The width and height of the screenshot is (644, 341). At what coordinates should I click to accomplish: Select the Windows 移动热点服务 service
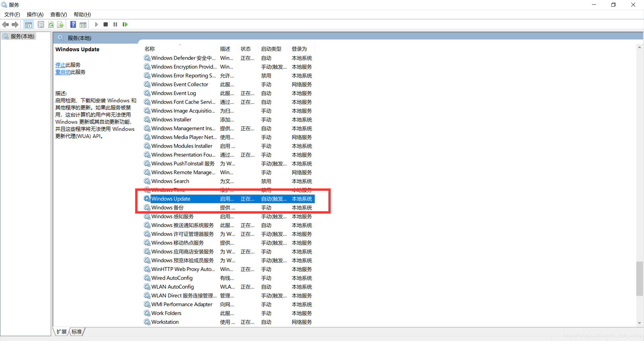coord(229,243)
